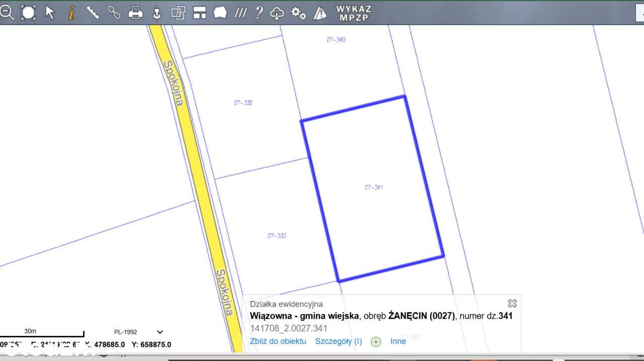Open the panel layout icon

tap(200, 13)
